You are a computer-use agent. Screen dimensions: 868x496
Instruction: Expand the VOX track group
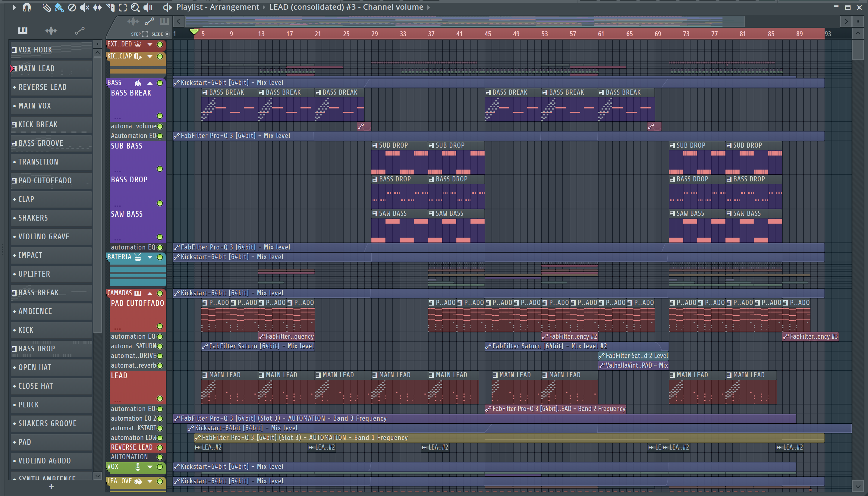(150, 467)
